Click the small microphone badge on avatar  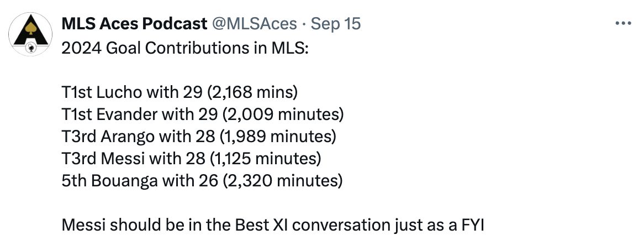[x=31, y=48]
